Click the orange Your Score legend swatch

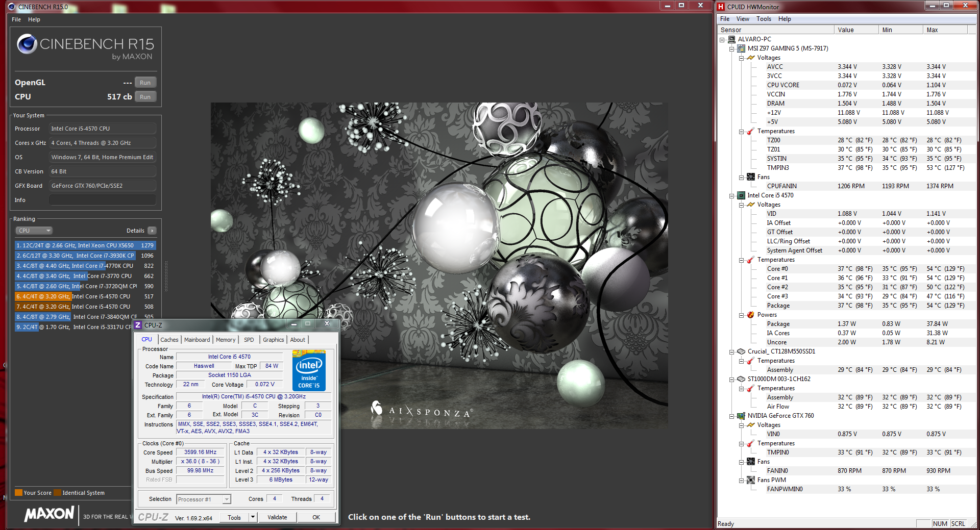click(18, 493)
